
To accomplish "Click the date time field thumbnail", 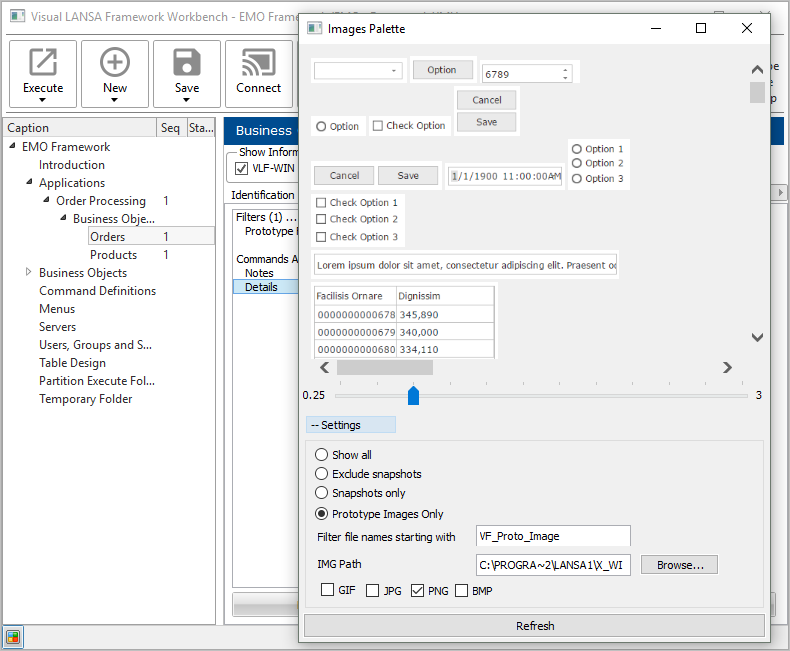I will tap(505, 176).
